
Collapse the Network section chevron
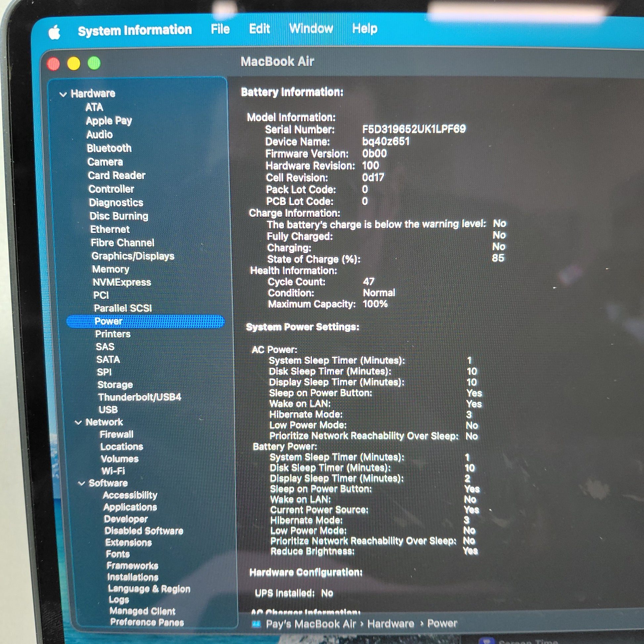pyautogui.click(x=78, y=422)
